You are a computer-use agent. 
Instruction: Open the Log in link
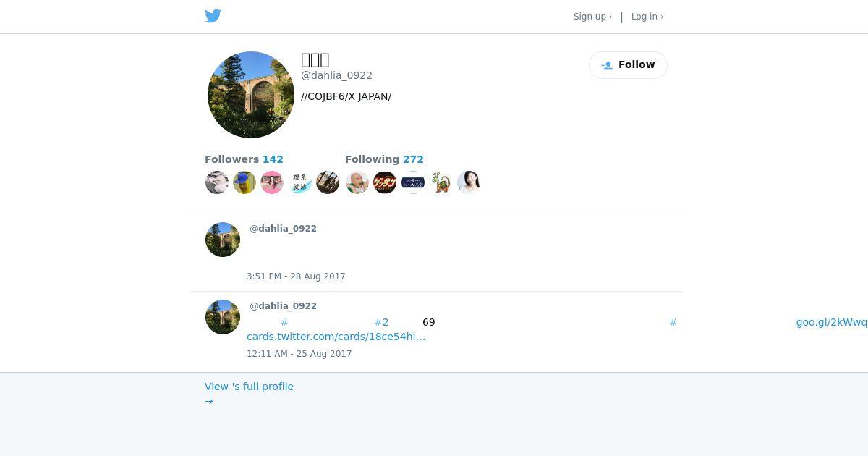point(647,17)
